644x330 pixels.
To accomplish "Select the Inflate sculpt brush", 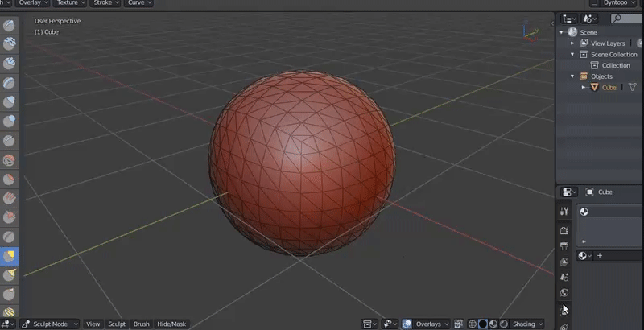I will coord(9,101).
